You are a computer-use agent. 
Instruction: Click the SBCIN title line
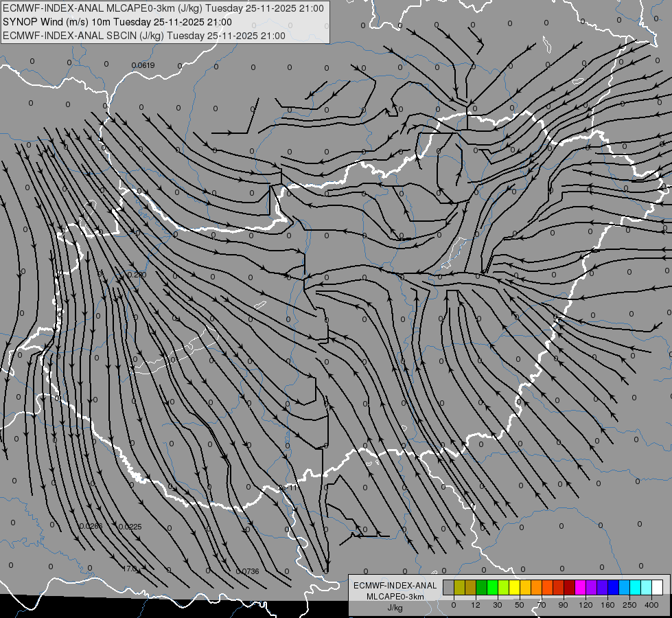coord(144,36)
